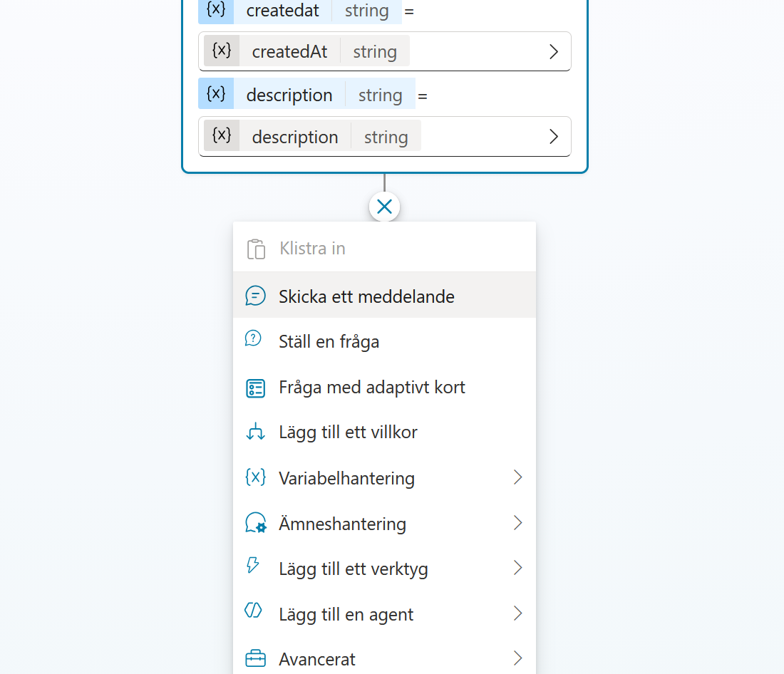Click the Avancerat toolbox icon
The image size is (784, 674).
(255, 658)
